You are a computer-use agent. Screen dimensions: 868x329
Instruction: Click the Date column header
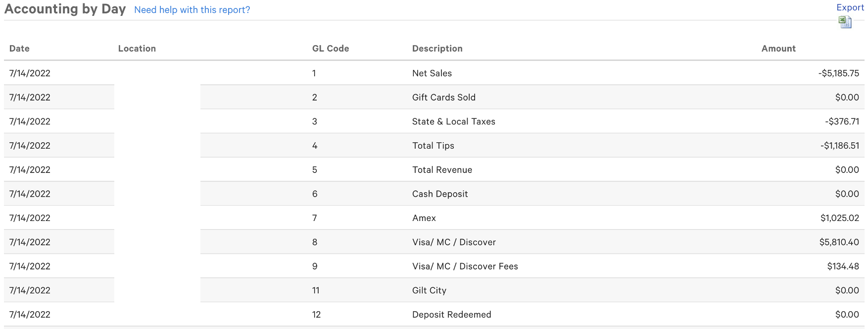pyautogui.click(x=19, y=49)
